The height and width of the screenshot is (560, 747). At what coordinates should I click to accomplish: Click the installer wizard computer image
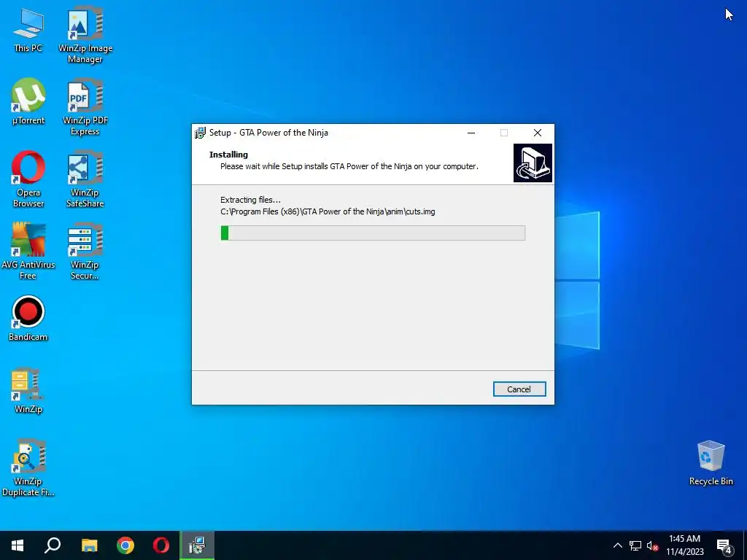[x=533, y=163]
